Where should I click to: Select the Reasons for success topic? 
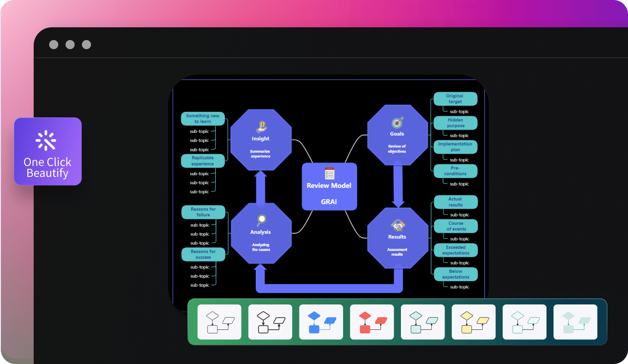(x=203, y=254)
